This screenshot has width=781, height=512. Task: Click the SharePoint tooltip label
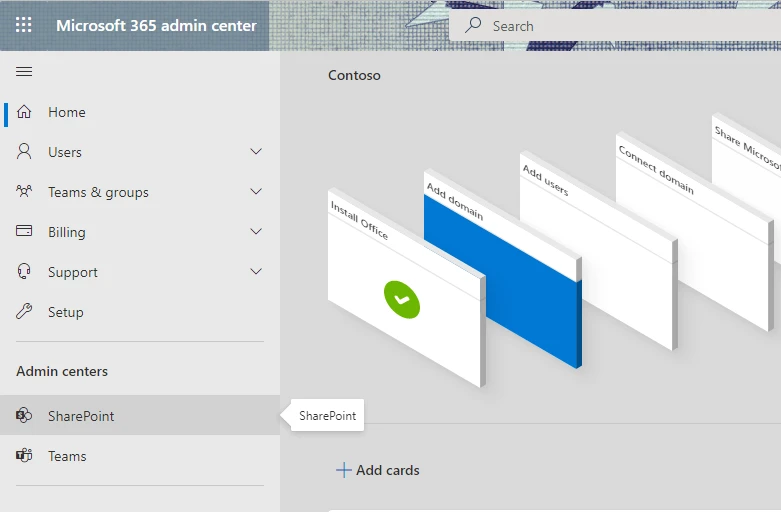(x=327, y=415)
